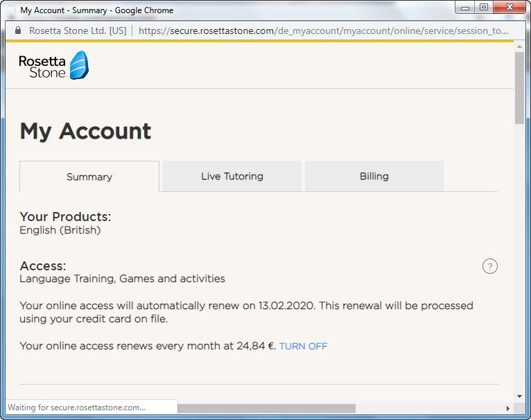Click the My Account heading
Viewport: 531px width, 420px height.
(85, 131)
